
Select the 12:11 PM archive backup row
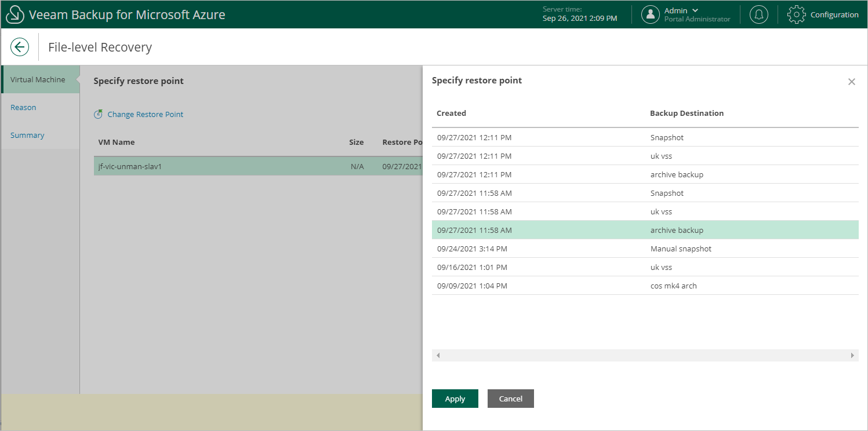click(x=645, y=174)
